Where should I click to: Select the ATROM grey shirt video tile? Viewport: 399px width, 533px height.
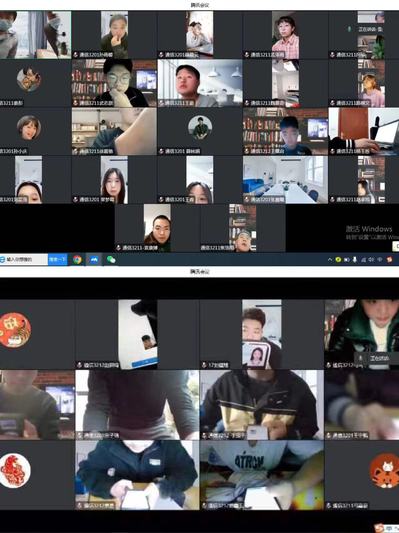(262, 475)
